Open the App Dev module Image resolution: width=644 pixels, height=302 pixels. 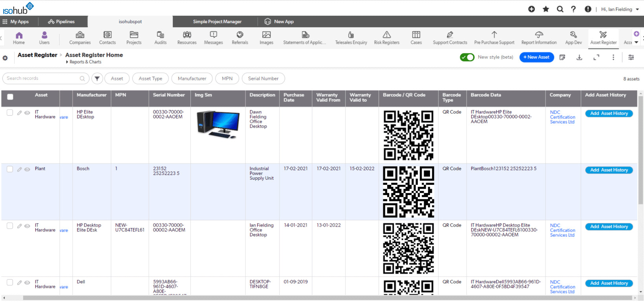point(574,38)
